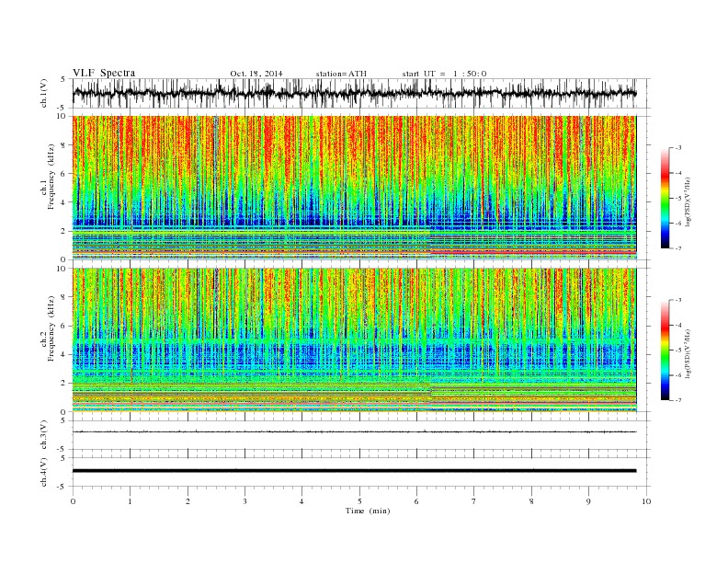Click the "-7" tick on ch.1 color bar
728x563 pixels.
[677, 248]
